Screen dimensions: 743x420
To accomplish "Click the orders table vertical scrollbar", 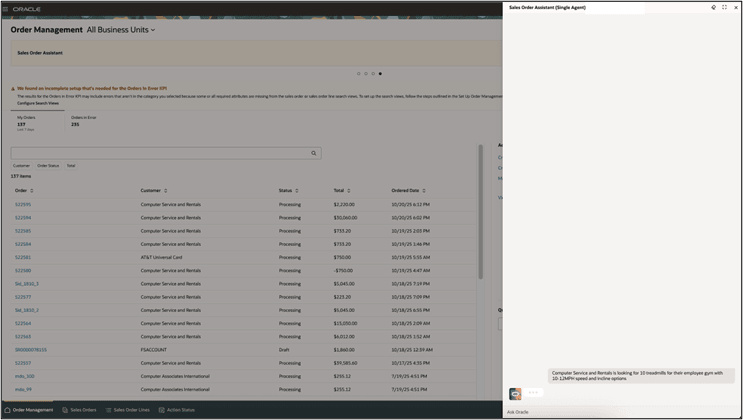I will [x=480, y=211].
